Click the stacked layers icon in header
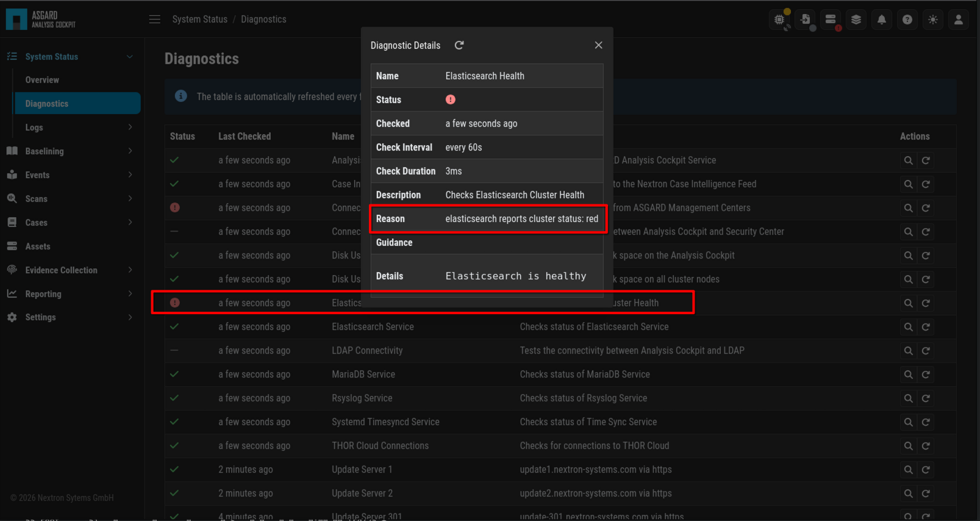This screenshot has height=521, width=980. (x=856, y=20)
